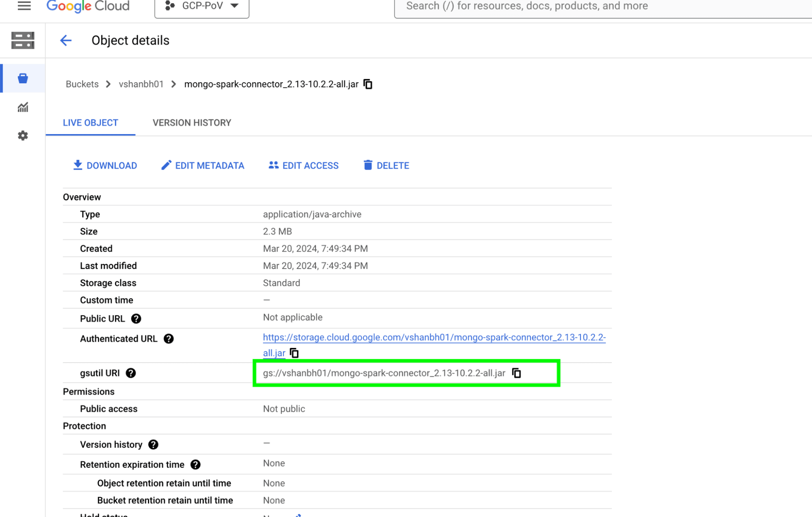Click the Version history help icon
812x517 pixels.
153,445
